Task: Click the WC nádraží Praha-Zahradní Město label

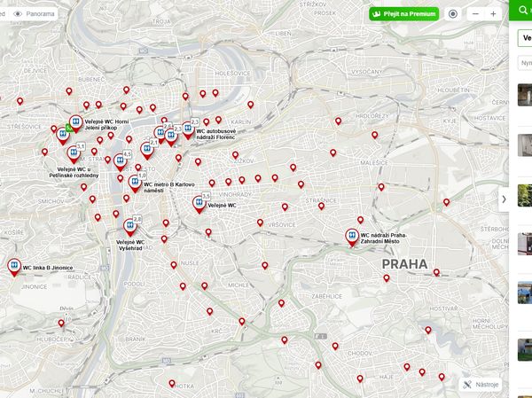Action: (x=384, y=238)
